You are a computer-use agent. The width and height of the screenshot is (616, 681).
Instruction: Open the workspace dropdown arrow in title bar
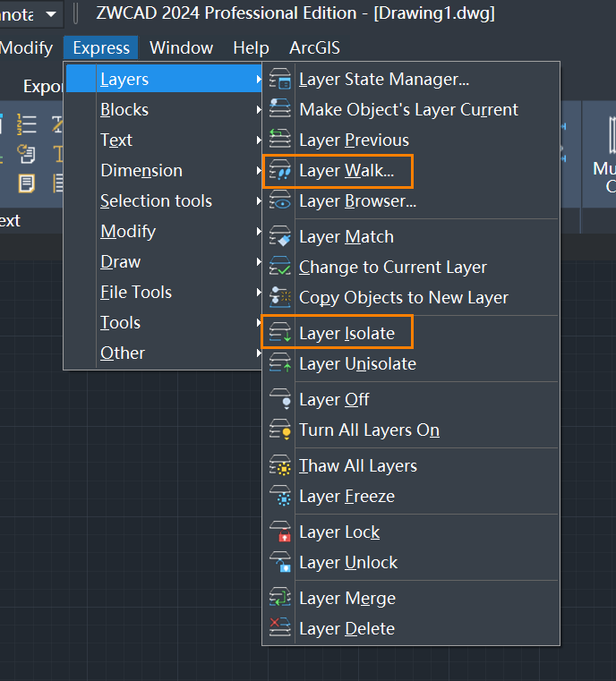pyautogui.click(x=51, y=14)
